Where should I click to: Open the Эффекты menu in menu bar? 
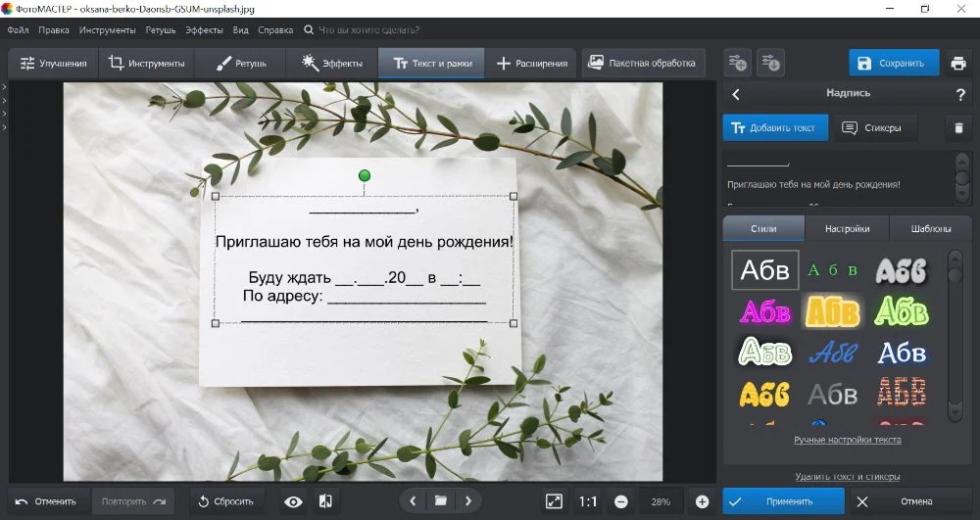tap(204, 30)
